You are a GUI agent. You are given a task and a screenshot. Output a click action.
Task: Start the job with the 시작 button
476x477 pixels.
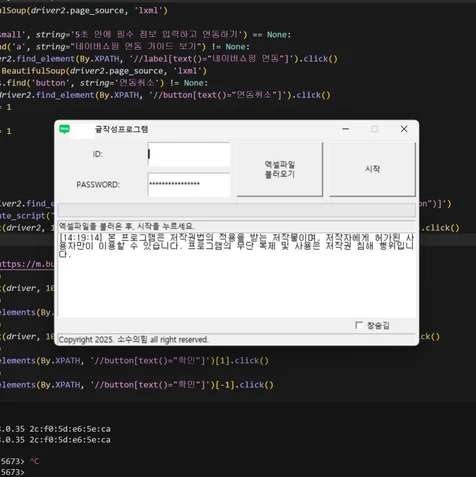point(372,169)
